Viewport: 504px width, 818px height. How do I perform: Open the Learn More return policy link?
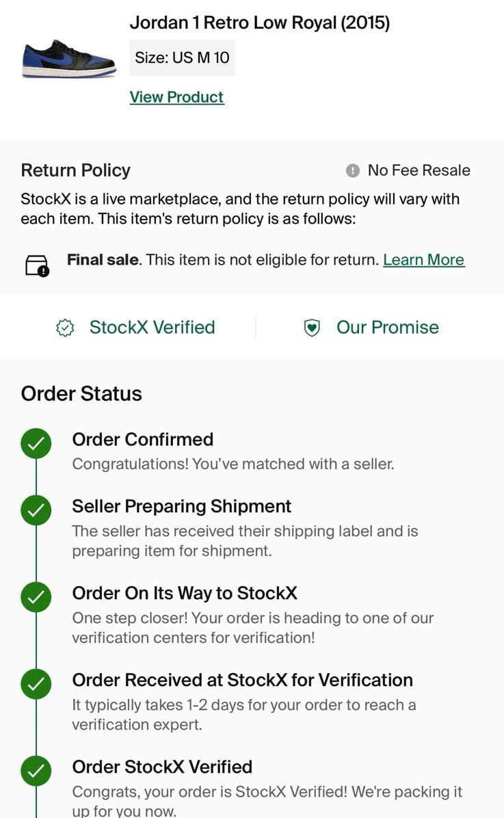tap(424, 260)
